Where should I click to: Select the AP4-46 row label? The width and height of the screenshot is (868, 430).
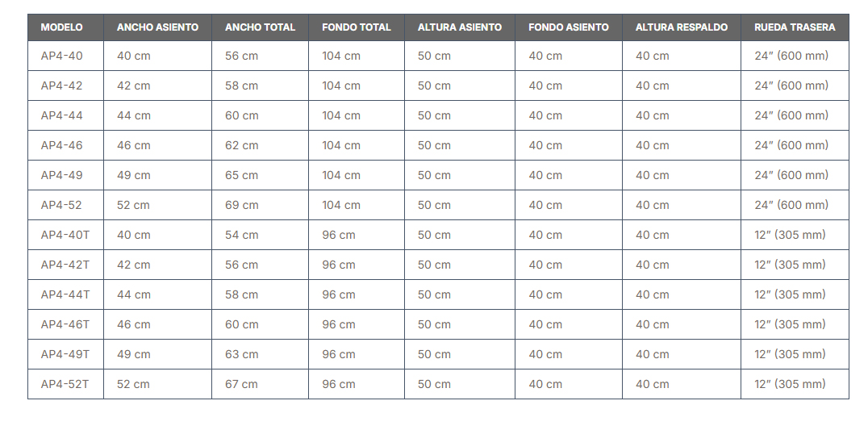61,146
